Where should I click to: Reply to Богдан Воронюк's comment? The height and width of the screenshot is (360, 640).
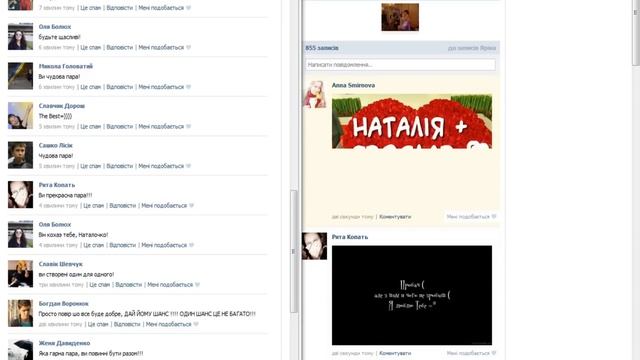coord(127,324)
